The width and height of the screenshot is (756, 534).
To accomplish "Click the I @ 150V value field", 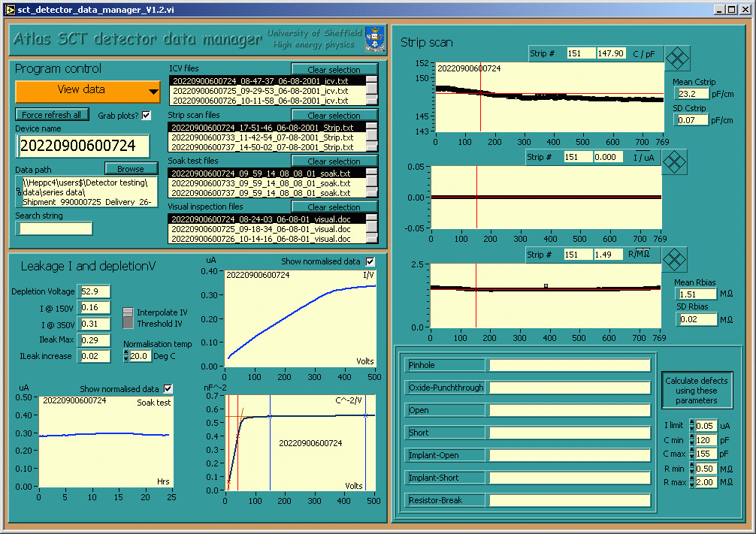I will 95,307.
